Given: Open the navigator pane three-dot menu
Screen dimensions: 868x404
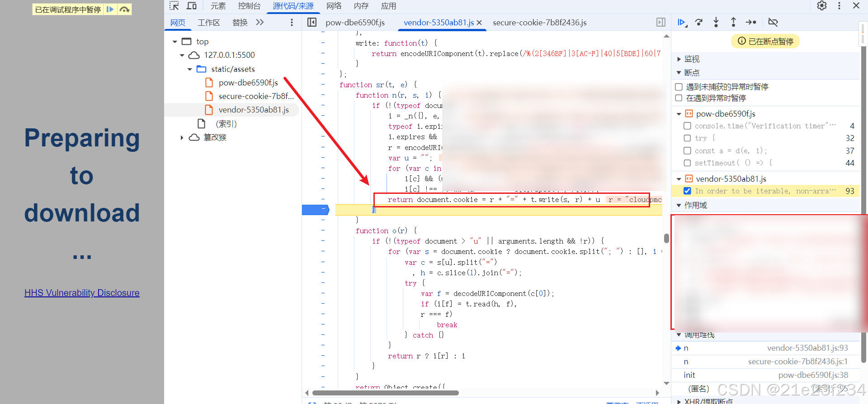Looking at the screenshot, I should (x=292, y=22).
